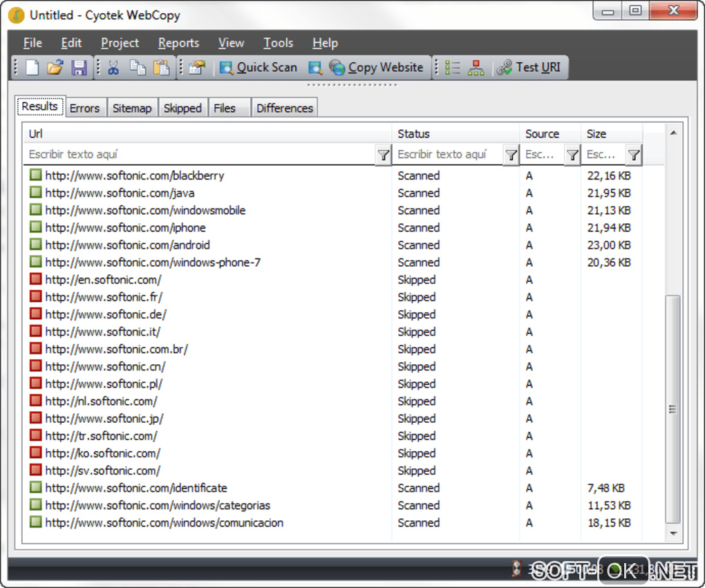Click the vertical scrollbar thumb
Image resolution: width=705 pixels, height=588 pixels.
(x=673, y=409)
